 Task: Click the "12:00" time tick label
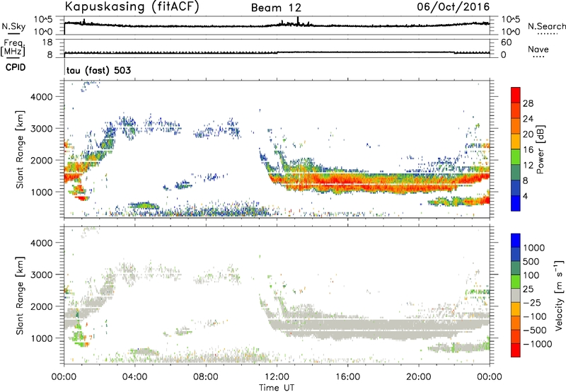[277, 377]
